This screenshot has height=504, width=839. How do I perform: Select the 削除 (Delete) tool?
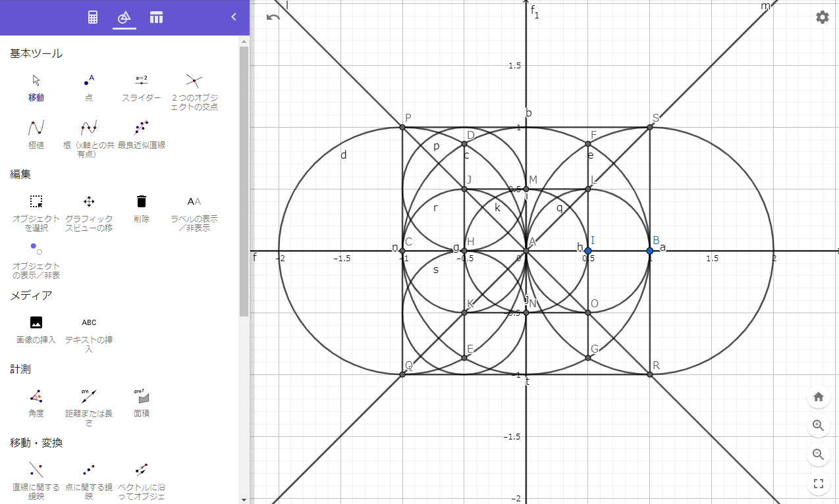pos(142,209)
